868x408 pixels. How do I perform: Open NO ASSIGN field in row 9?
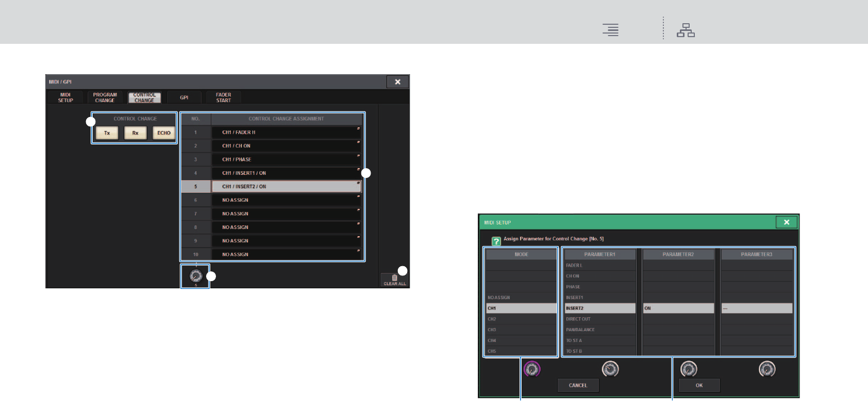pos(287,241)
